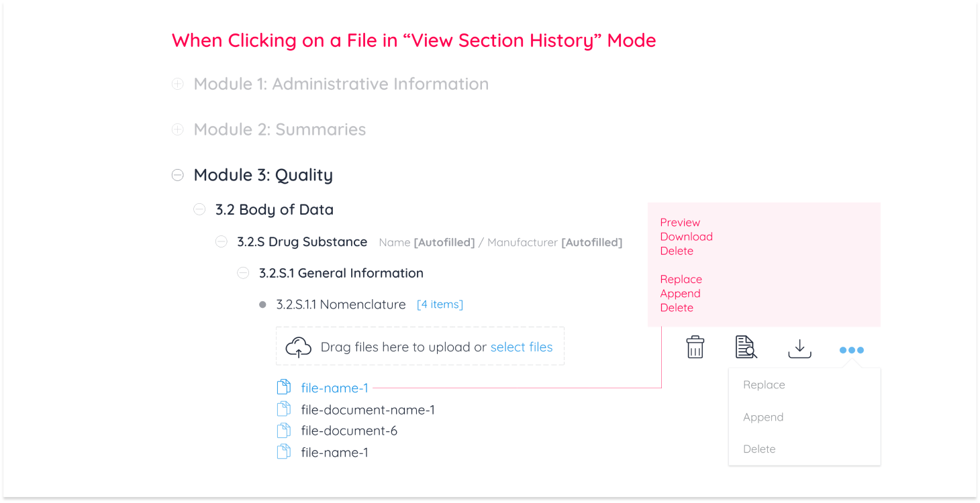
Task: Click the file icon next to file-document-6
Action: pyautogui.click(x=284, y=430)
